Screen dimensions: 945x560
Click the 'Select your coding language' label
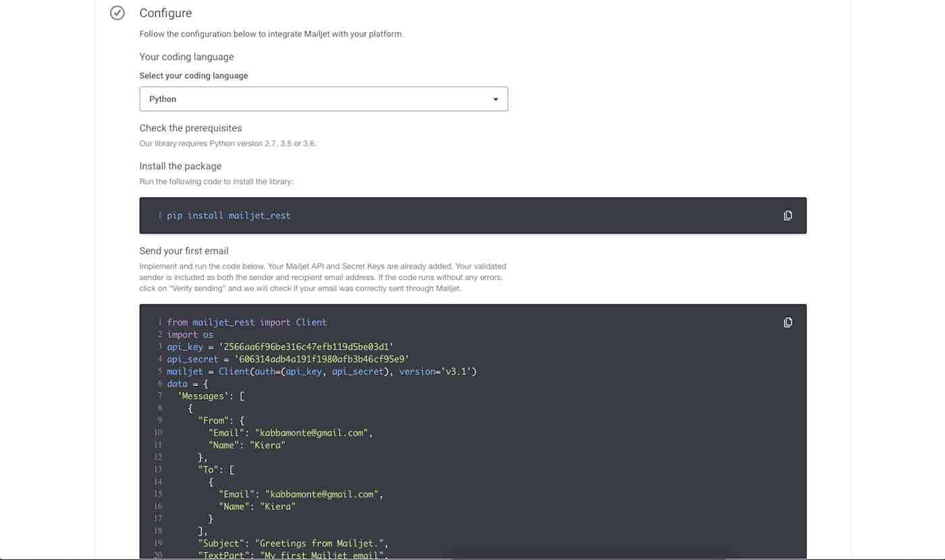194,76
